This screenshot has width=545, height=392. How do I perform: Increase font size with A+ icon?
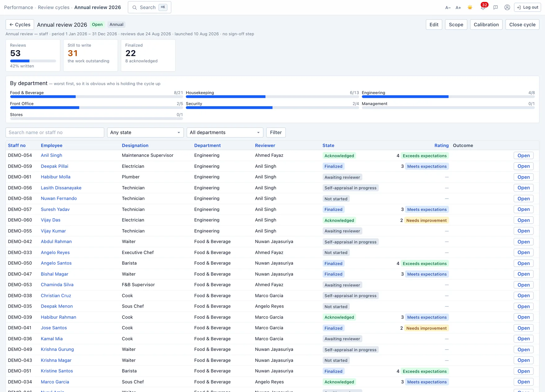[x=458, y=8]
